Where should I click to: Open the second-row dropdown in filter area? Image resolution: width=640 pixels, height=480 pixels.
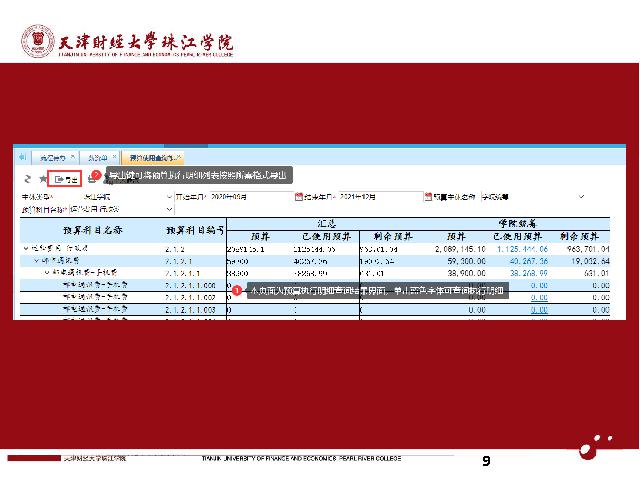168,209
